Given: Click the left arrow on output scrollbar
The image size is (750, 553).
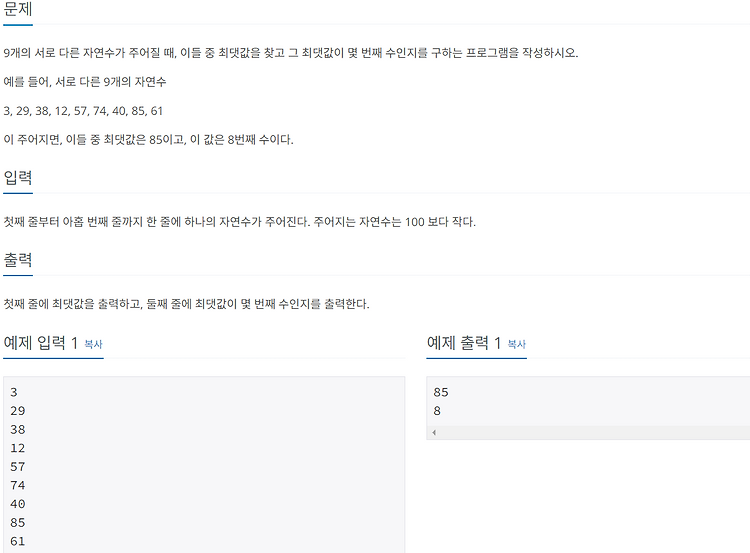Looking at the screenshot, I should click(434, 432).
